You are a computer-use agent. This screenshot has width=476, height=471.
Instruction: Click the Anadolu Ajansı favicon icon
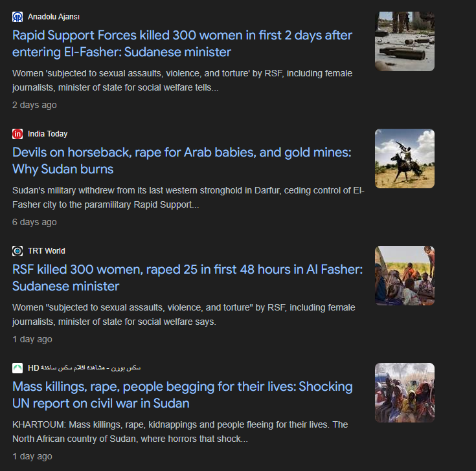click(x=17, y=17)
